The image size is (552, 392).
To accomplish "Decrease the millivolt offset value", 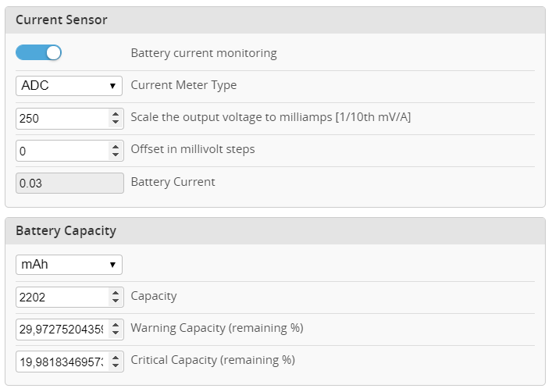I will 116,154.
